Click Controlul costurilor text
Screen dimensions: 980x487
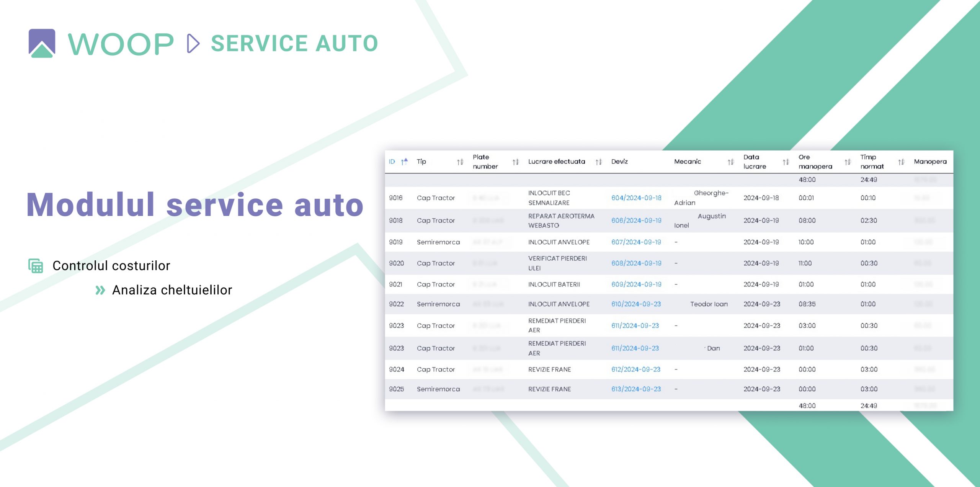[111, 266]
